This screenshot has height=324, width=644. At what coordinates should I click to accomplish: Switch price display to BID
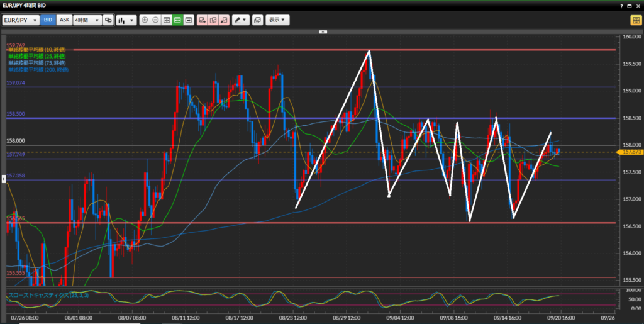(x=48, y=20)
